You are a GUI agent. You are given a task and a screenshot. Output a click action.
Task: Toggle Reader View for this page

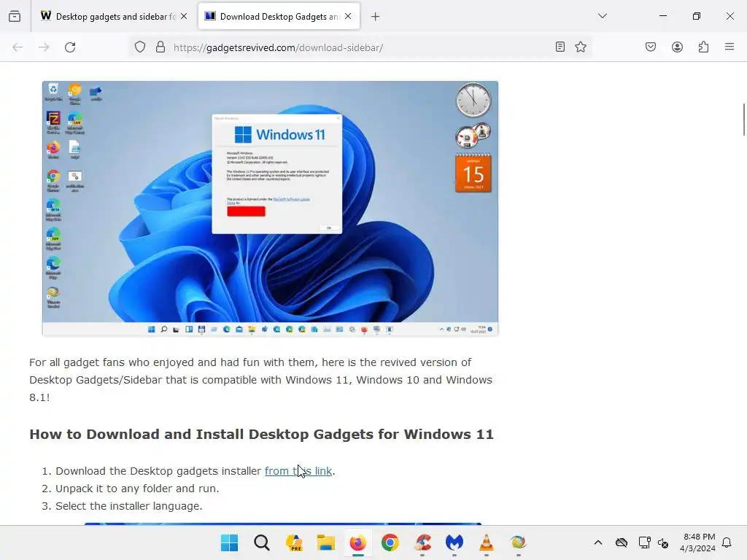tap(560, 47)
